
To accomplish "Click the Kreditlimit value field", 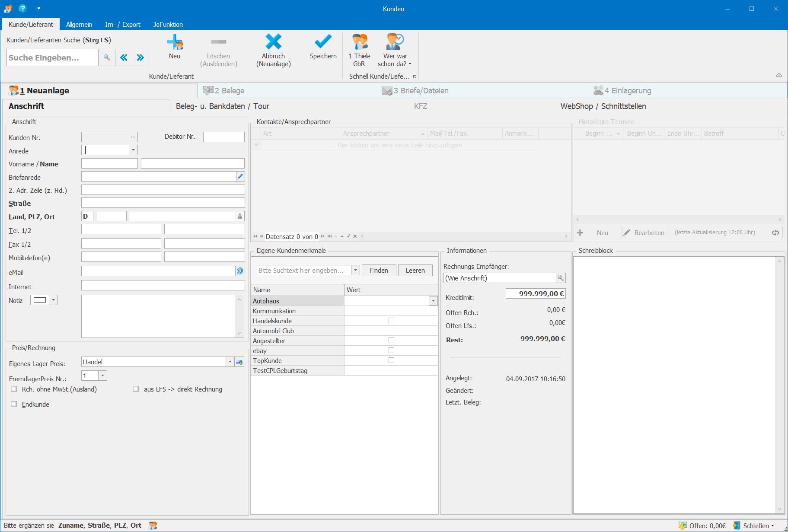I will coord(536,293).
